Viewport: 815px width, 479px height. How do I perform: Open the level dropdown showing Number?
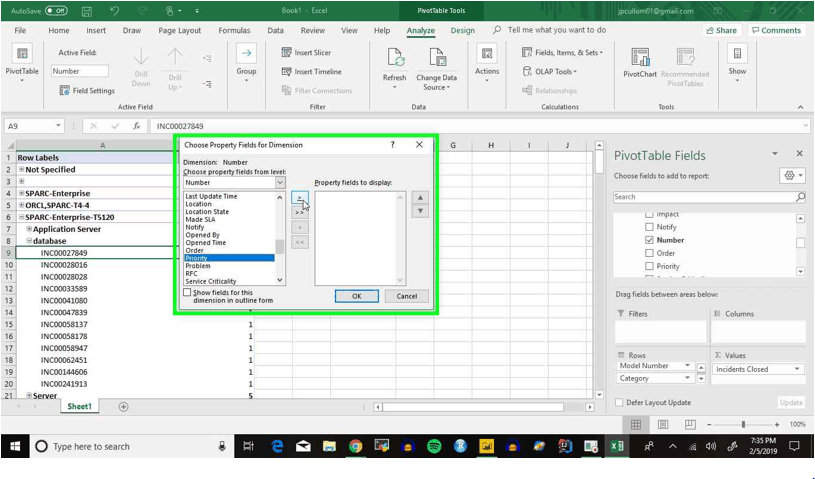pyautogui.click(x=280, y=182)
